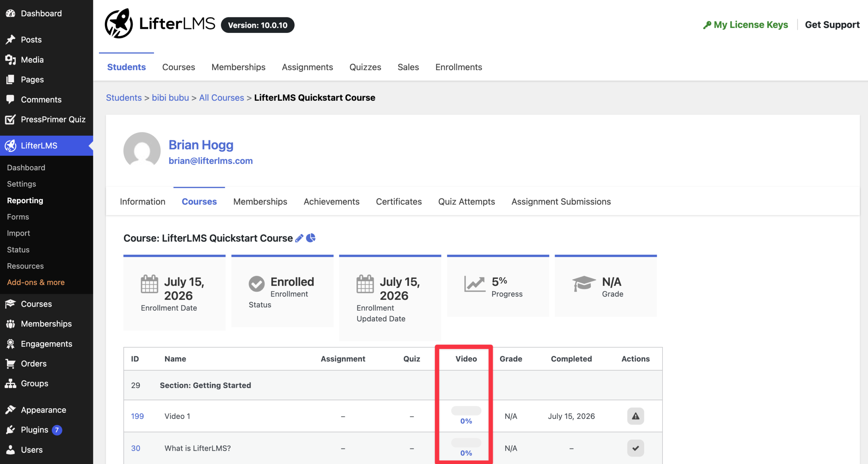868x464 pixels.
Task: Click the LifterLMS rocket logo in header
Action: tap(119, 23)
